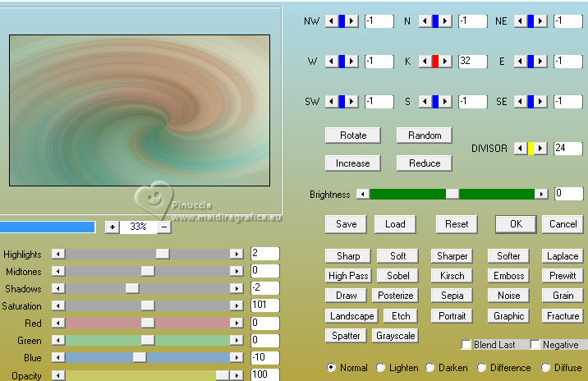Click Green slider right arrow
Viewport: 588px width, 381px height.
click(x=237, y=340)
